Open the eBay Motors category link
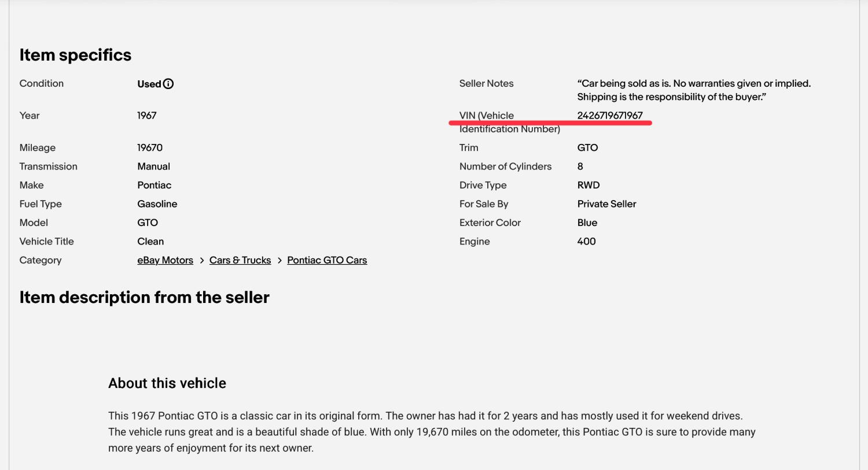 click(165, 260)
